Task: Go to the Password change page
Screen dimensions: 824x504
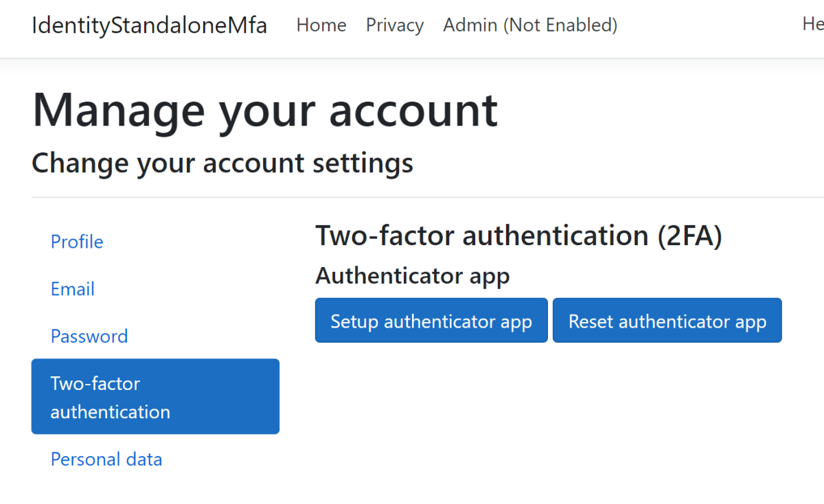Action: 89,336
